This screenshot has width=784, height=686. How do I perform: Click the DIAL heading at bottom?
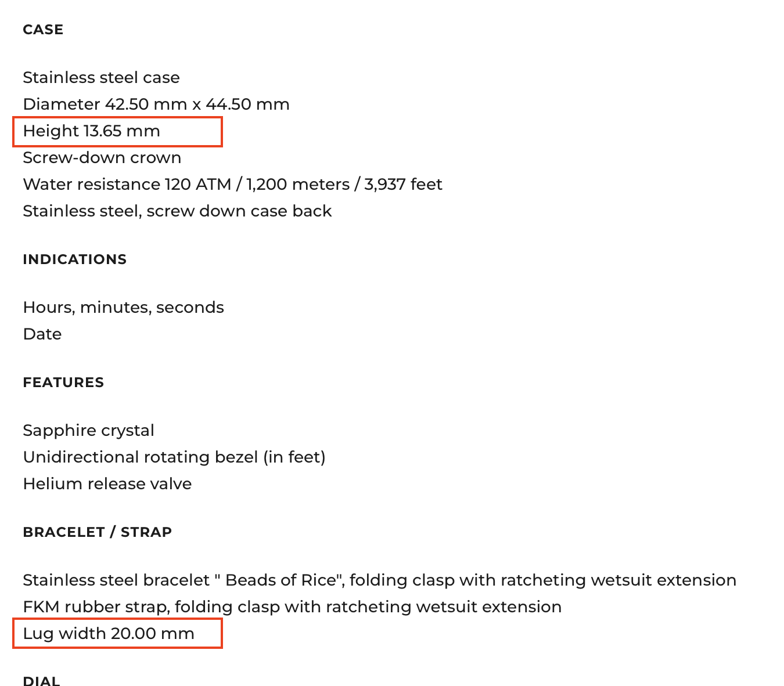[x=41, y=681]
